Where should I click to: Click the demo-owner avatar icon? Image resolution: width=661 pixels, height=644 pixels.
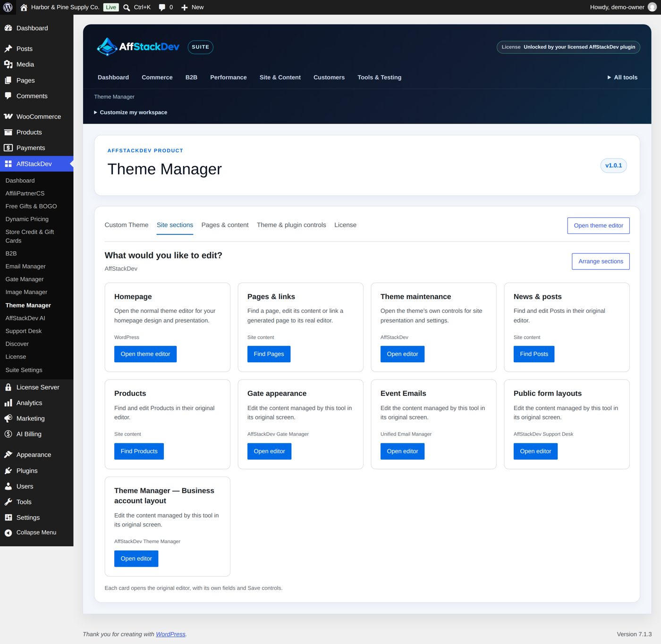[x=653, y=7]
